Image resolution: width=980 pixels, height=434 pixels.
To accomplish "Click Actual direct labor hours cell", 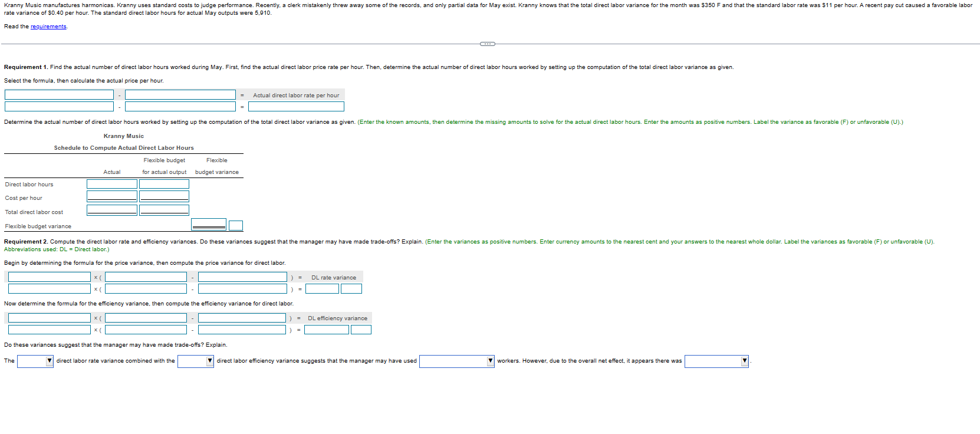I will point(112,184).
